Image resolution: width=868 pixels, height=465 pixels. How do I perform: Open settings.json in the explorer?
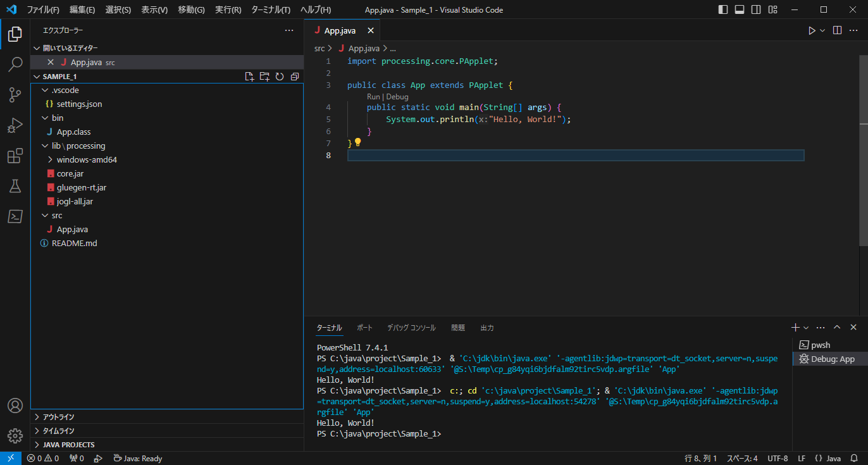79,104
